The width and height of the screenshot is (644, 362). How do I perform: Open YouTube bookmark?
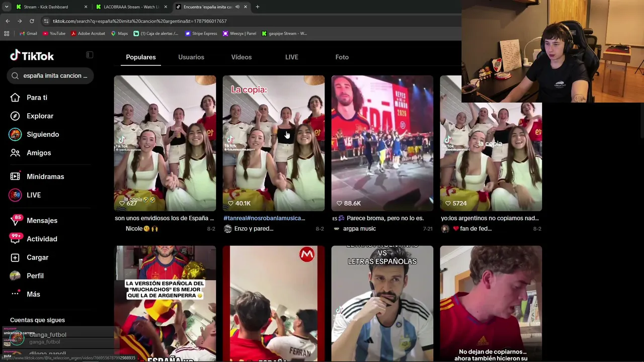pos(54,34)
